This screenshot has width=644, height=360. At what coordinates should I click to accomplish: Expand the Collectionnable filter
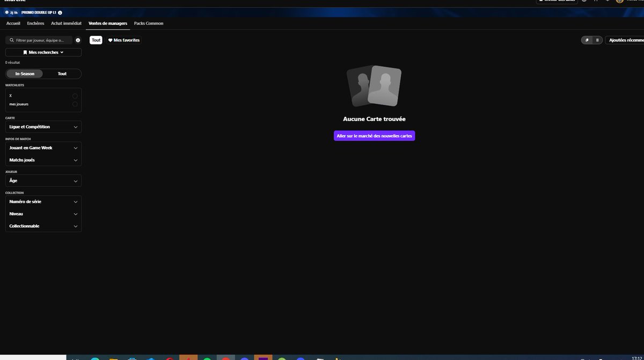pyautogui.click(x=43, y=226)
